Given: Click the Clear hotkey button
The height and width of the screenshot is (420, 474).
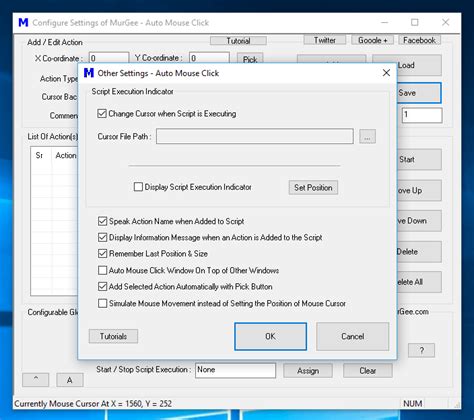Looking at the screenshot, I should pos(368,371).
